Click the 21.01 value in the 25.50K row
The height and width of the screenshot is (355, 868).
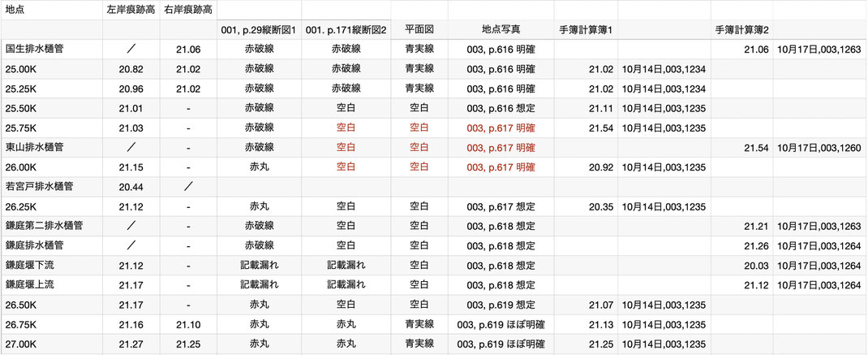131,108
